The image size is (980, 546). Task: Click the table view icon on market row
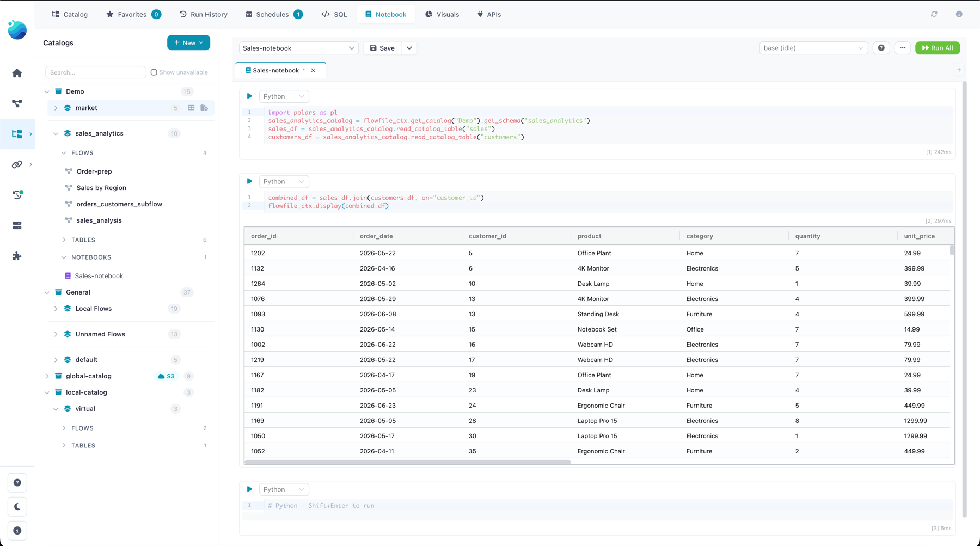click(x=191, y=108)
